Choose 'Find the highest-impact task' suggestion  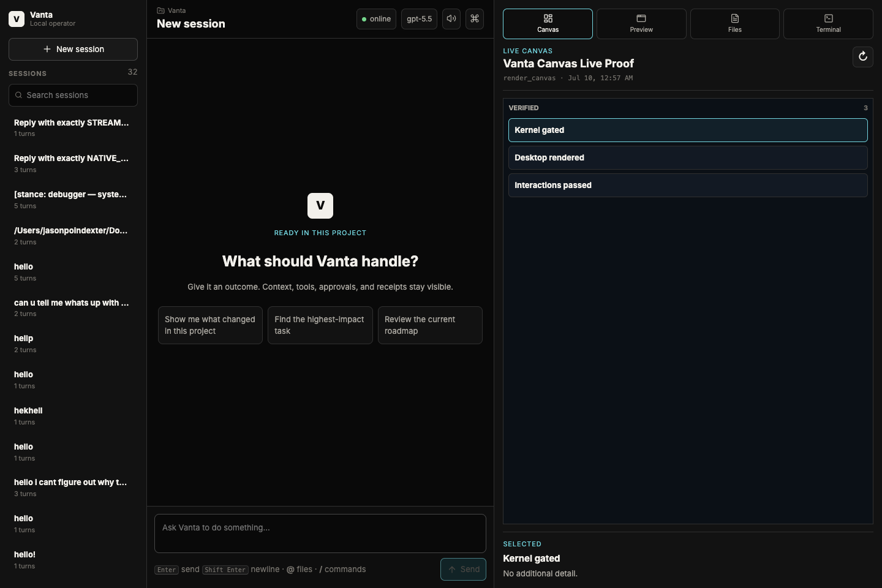click(x=320, y=325)
